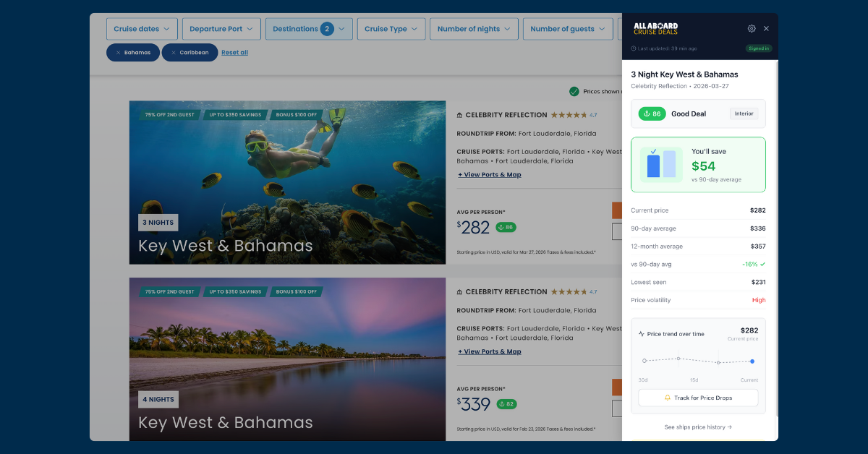Click the 86 Good Deal score in panel

tap(650, 113)
